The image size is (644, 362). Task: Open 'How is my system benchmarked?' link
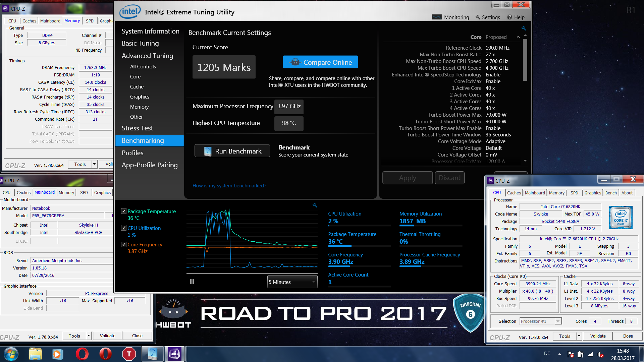229,185
